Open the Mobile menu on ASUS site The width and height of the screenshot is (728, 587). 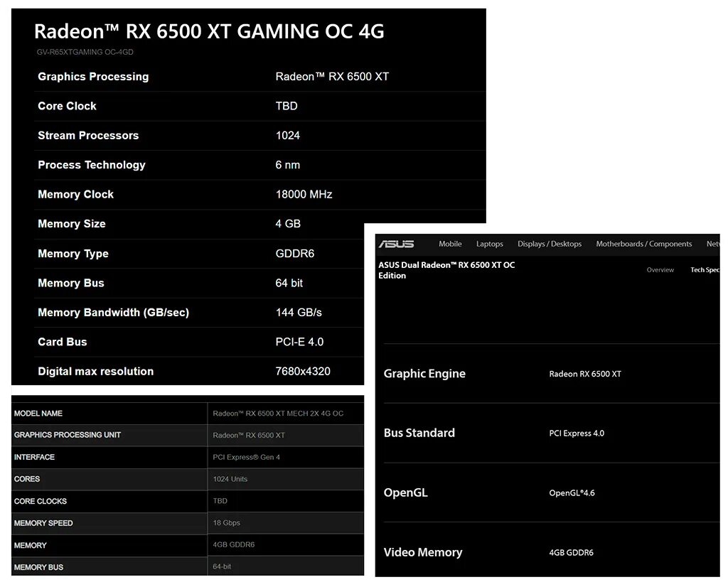point(450,244)
